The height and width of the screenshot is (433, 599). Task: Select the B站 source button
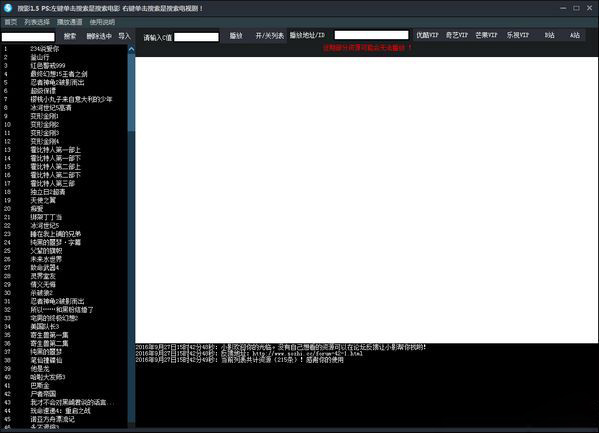549,35
